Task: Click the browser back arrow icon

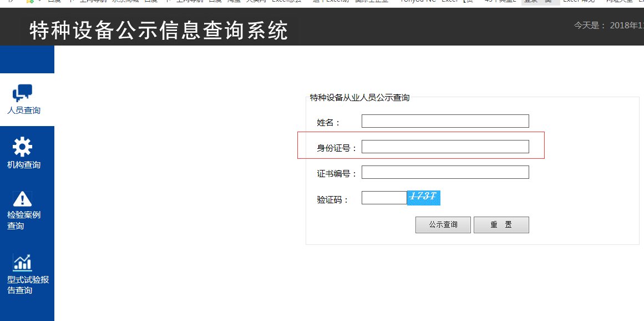Action: click(11, 2)
